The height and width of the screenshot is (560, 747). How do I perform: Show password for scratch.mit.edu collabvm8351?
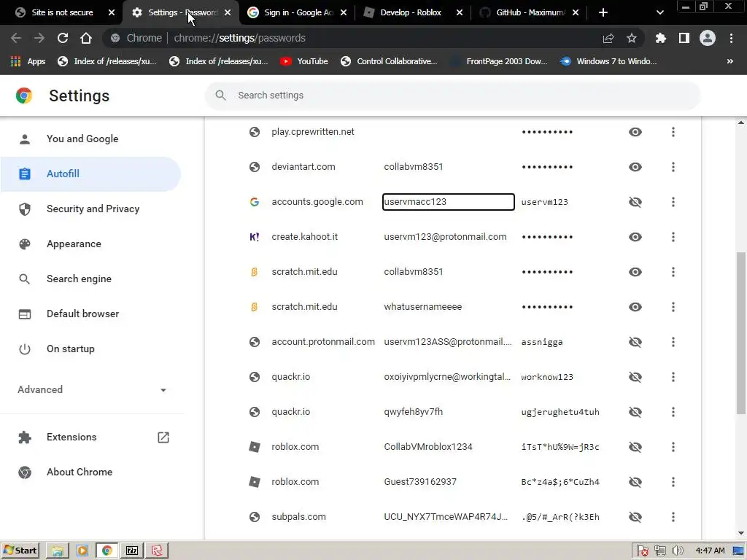click(635, 272)
